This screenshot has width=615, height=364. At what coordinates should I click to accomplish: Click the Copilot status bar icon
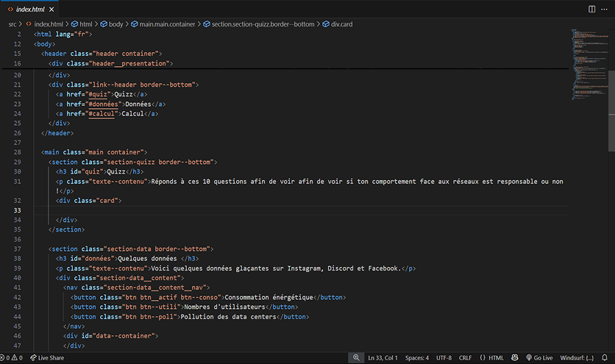pyautogui.click(x=515, y=357)
